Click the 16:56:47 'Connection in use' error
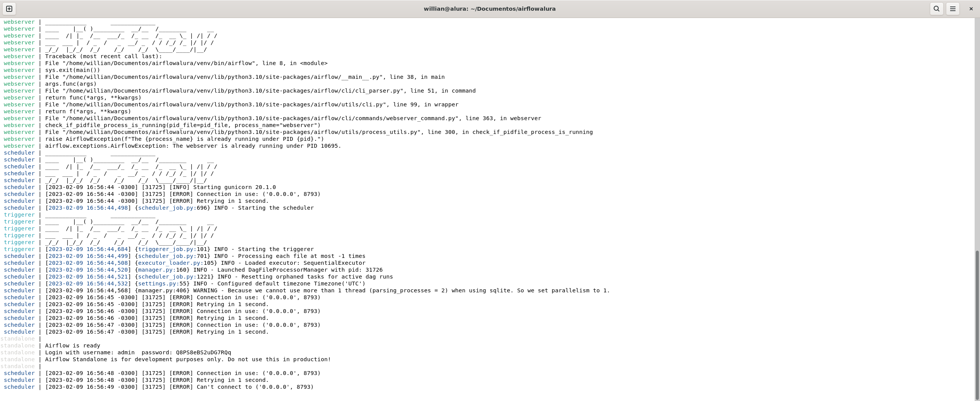The image size is (980, 401). [x=183, y=325]
